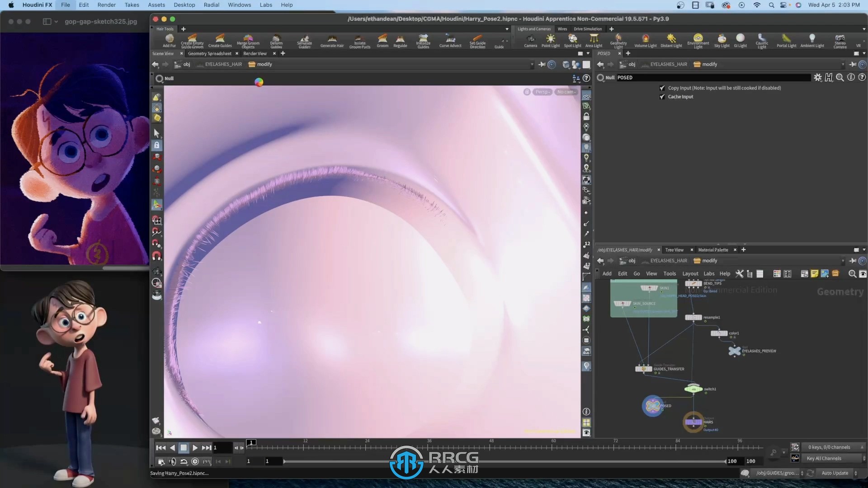
Task: Click the background image icon in network toolbar
Action: 825,273
